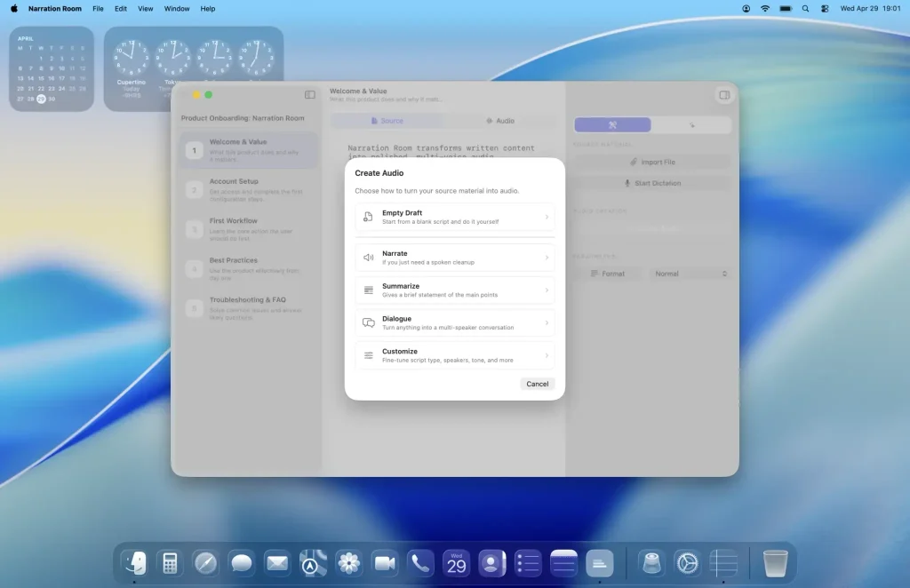
Task: Switch to the Audio tab
Action: click(x=499, y=121)
